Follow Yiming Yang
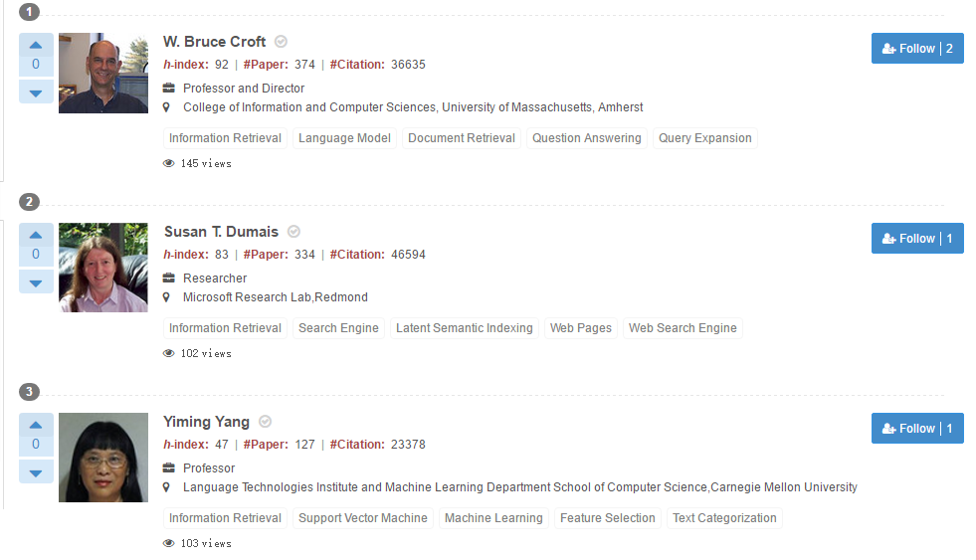The height and width of the screenshot is (560, 976). pyautogui.click(x=916, y=429)
